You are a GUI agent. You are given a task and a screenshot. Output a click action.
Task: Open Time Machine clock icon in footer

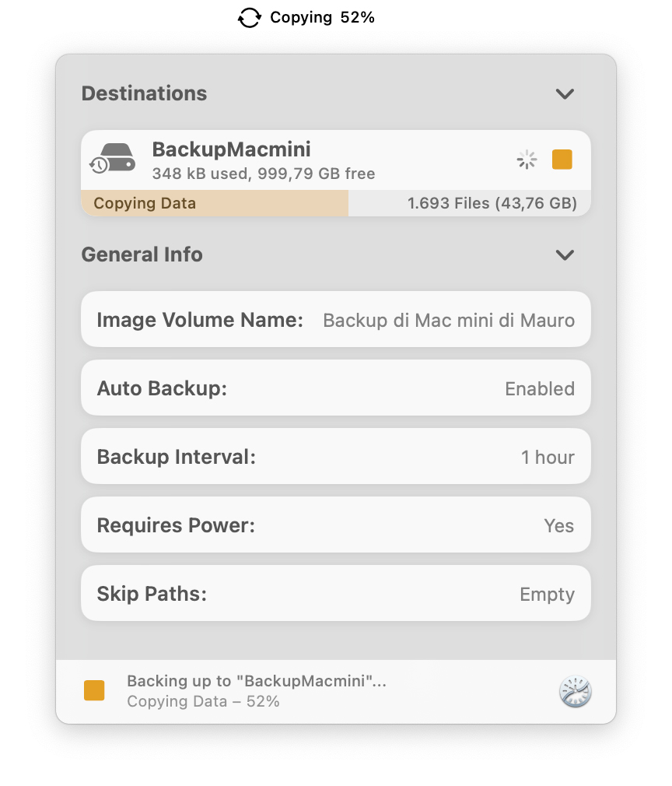[x=576, y=691]
